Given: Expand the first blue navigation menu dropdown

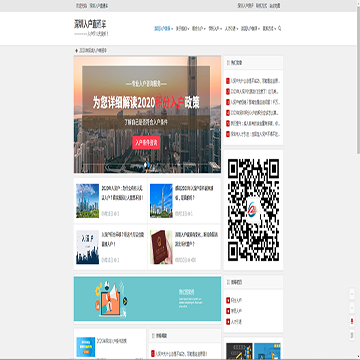Looking at the screenshot, I should pyautogui.click(x=172, y=29).
